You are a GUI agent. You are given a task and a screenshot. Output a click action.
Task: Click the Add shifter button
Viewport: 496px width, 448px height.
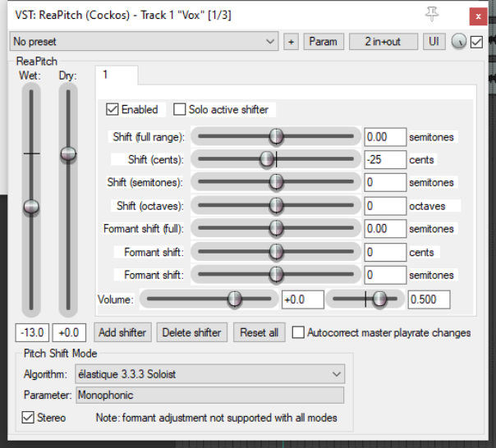coord(122,332)
